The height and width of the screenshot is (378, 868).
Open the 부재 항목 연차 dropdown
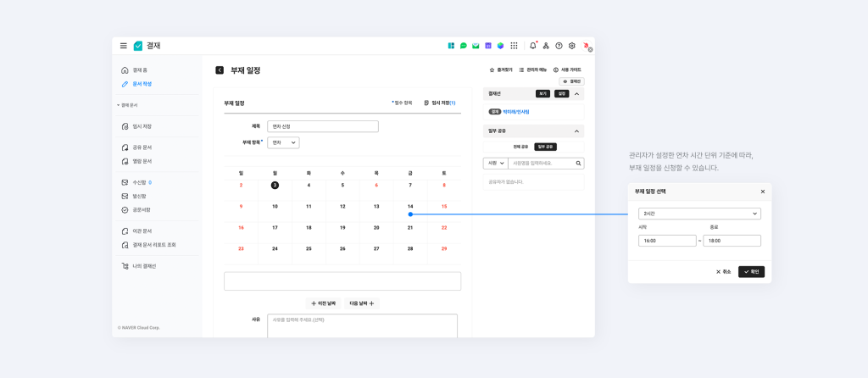pyautogui.click(x=283, y=142)
